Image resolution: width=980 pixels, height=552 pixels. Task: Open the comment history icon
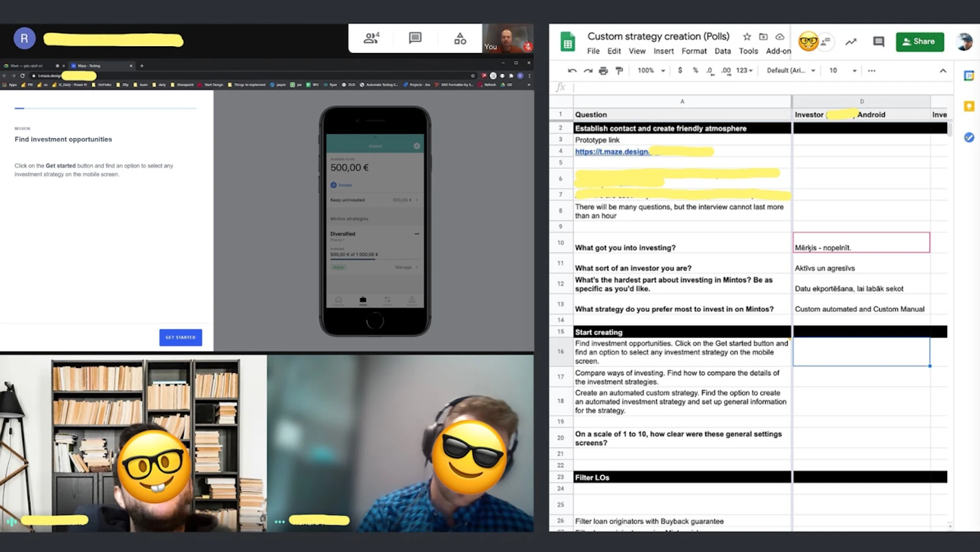point(879,42)
